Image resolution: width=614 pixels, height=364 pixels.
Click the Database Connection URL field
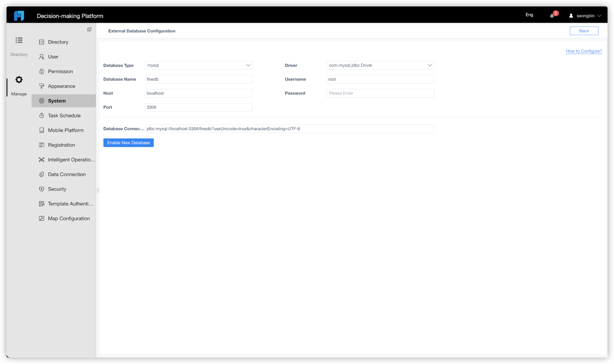(290, 129)
